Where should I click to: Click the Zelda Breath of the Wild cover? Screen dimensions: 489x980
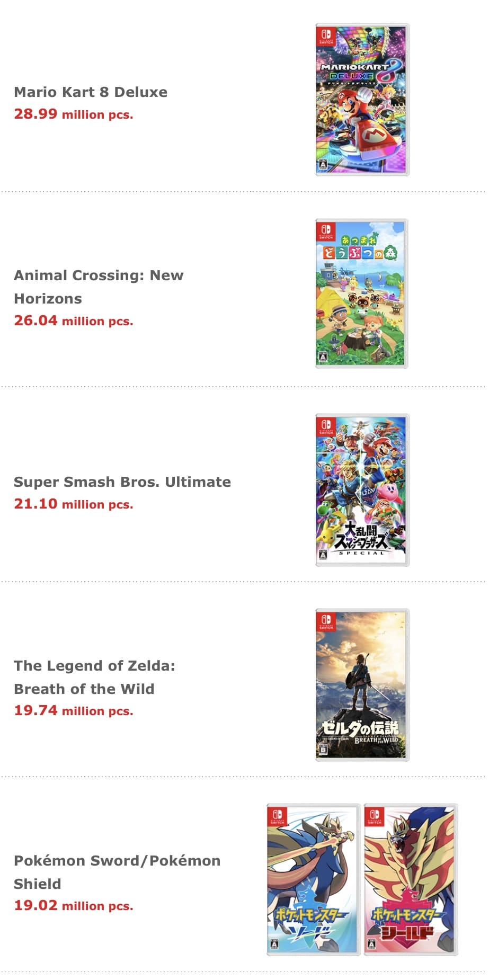coord(362,684)
